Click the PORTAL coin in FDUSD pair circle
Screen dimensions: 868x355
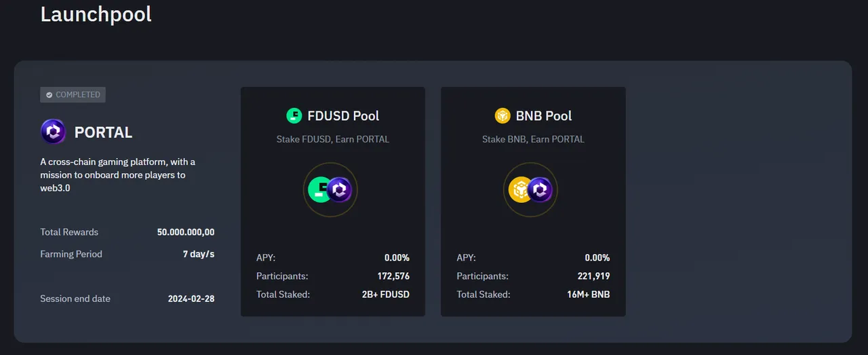pos(339,189)
